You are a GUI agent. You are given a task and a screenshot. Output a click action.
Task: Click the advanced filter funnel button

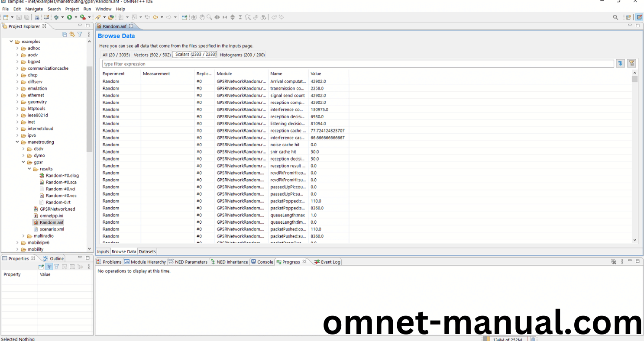pos(632,64)
